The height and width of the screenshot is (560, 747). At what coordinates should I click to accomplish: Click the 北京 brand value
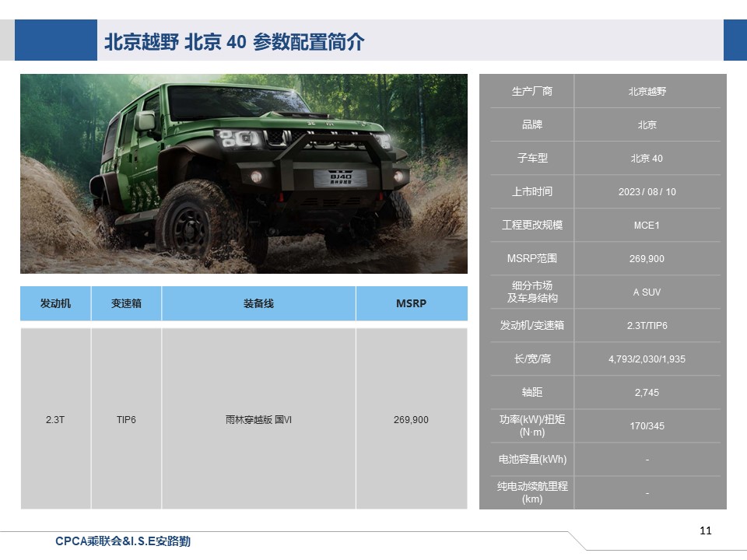[x=647, y=124]
